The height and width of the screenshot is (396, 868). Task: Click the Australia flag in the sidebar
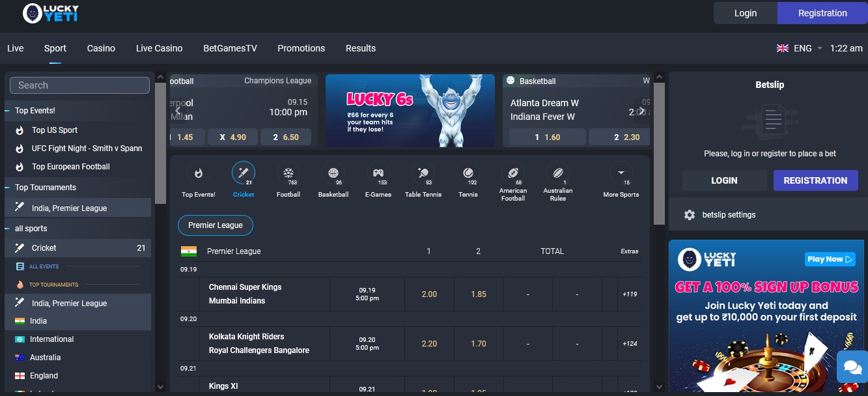click(x=20, y=358)
